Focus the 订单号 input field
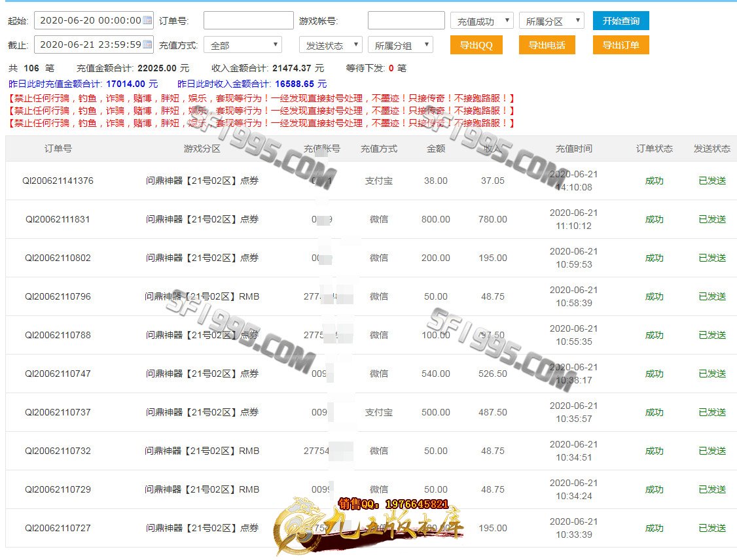This screenshot has width=737, height=560. (248, 20)
